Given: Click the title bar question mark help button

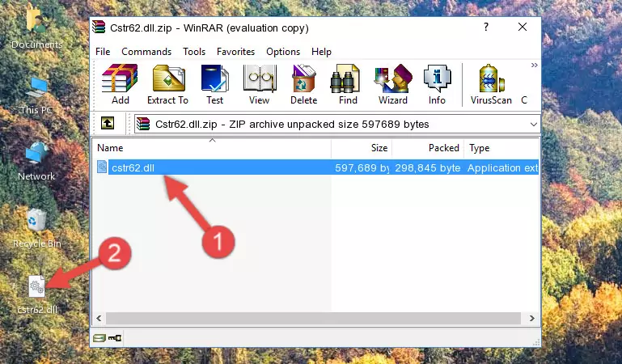Looking at the screenshot, I should [486, 27].
